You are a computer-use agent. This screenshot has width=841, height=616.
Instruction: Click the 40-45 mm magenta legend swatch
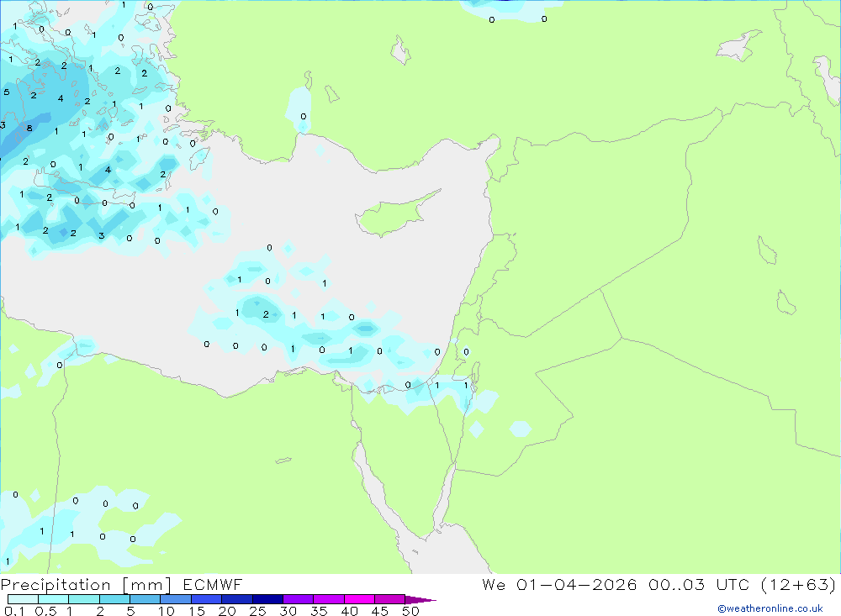coord(359,599)
